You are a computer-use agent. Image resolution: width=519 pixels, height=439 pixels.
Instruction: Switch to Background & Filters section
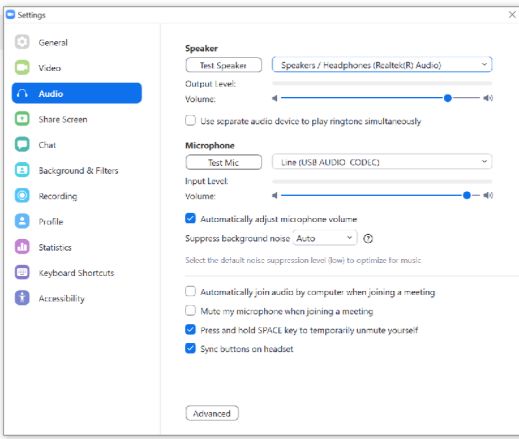tap(78, 170)
